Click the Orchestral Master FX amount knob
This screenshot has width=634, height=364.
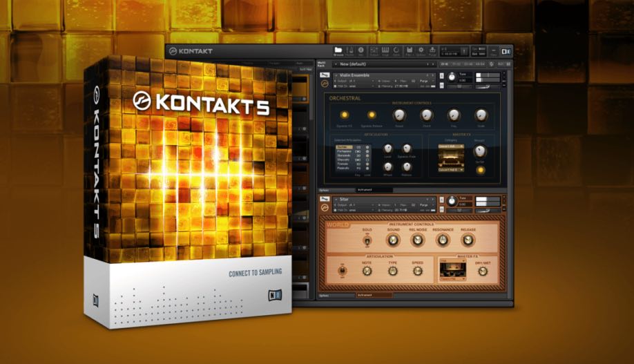click(x=480, y=151)
